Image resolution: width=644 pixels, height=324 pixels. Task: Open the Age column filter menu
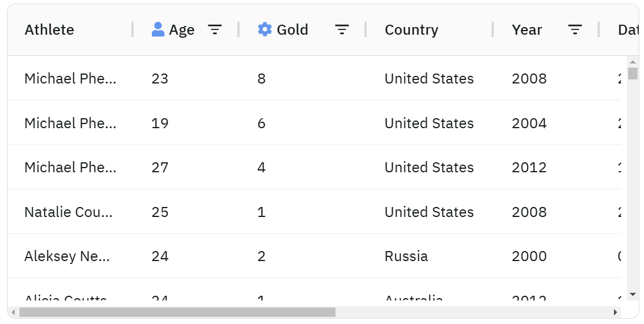click(x=215, y=29)
